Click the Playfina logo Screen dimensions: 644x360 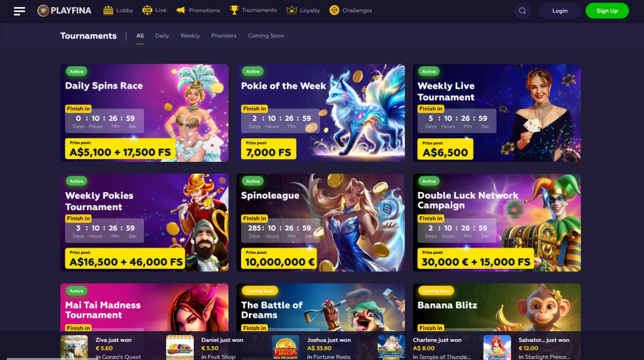coord(64,10)
